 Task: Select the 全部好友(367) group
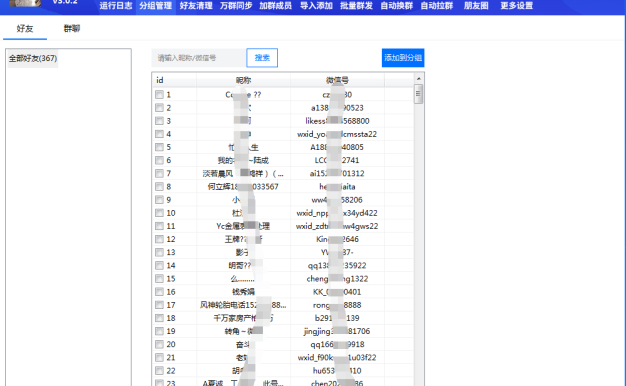pos(33,58)
